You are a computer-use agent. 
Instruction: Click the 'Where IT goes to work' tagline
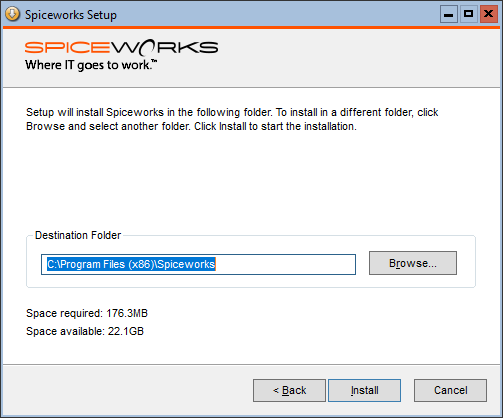tap(91, 65)
